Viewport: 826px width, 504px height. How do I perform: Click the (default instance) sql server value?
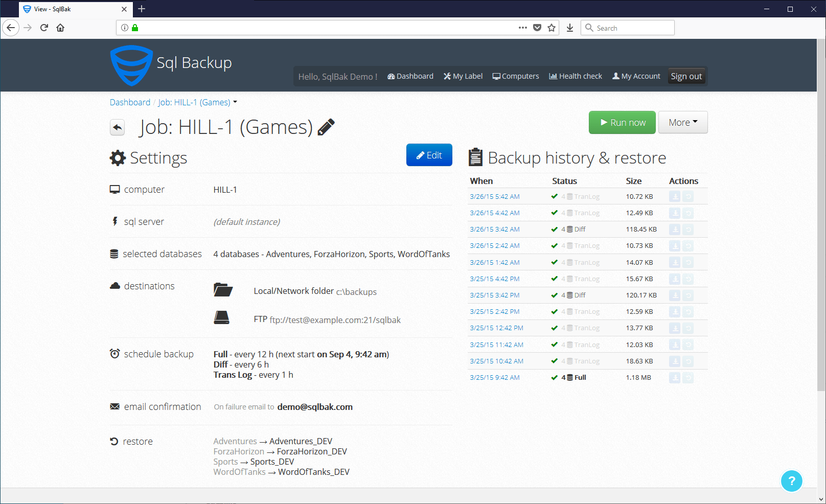[247, 222]
